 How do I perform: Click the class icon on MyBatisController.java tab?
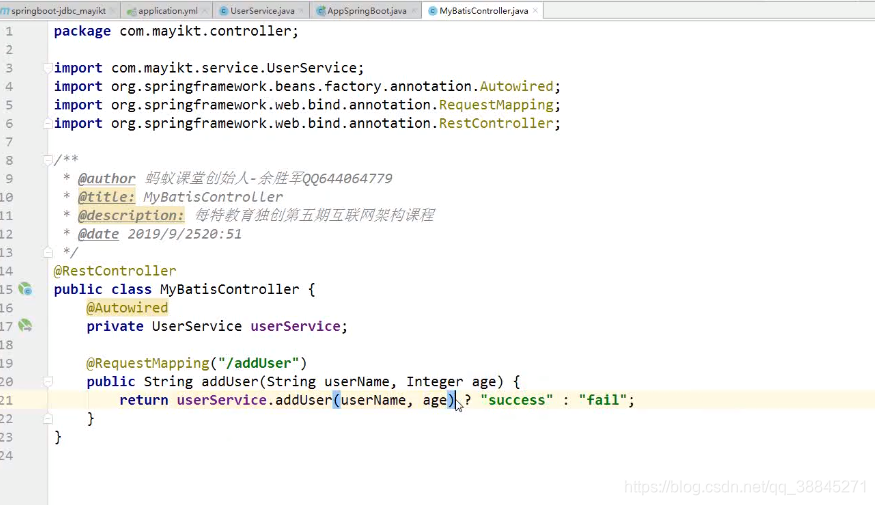tap(432, 11)
